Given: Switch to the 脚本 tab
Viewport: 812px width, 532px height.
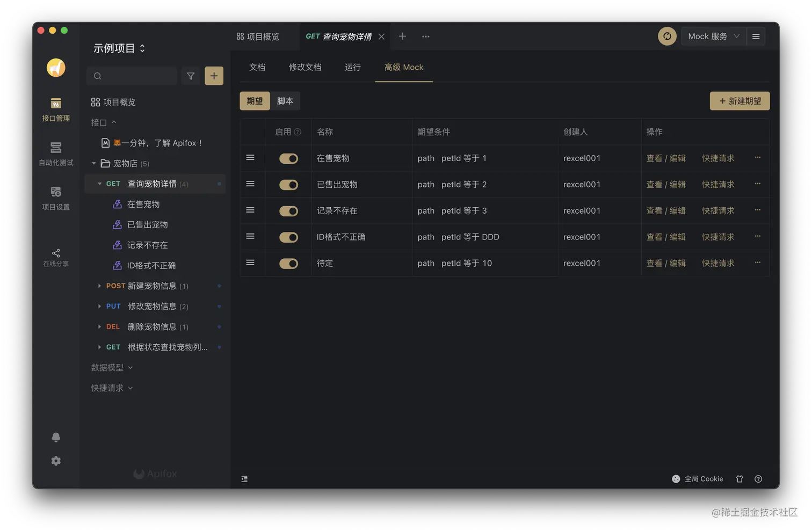Looking at the screenshot, I should click(285, 100).
